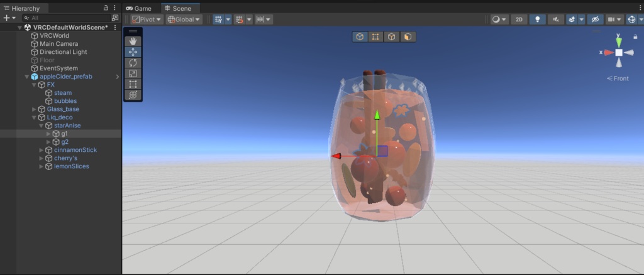Click the gray right cone on scene gizmo
This screenshot has height=275, width=644.
point(629,53)
